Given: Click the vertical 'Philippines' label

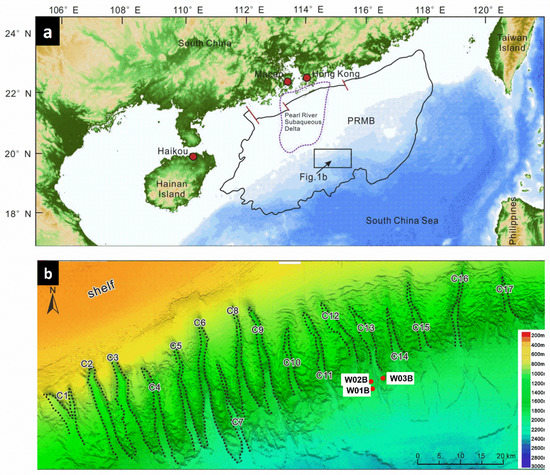Looking at the screenshot, I should point(513,221).
